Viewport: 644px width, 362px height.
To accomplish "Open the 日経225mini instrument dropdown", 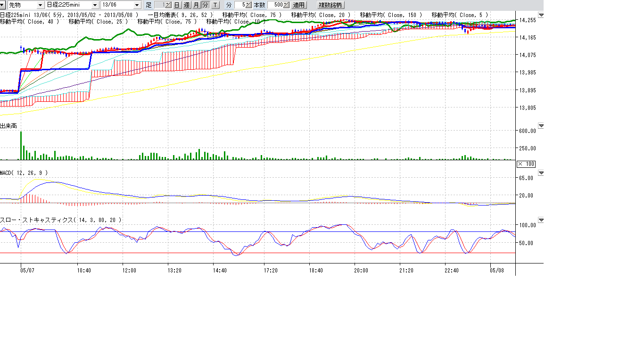I will [96, 5].
